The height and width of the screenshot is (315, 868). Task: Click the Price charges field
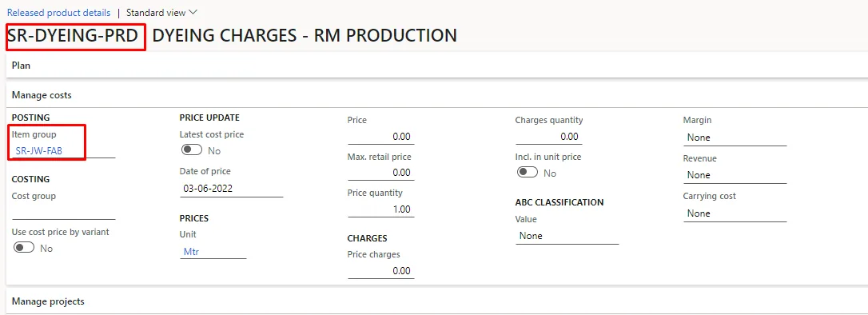(381, 271)
